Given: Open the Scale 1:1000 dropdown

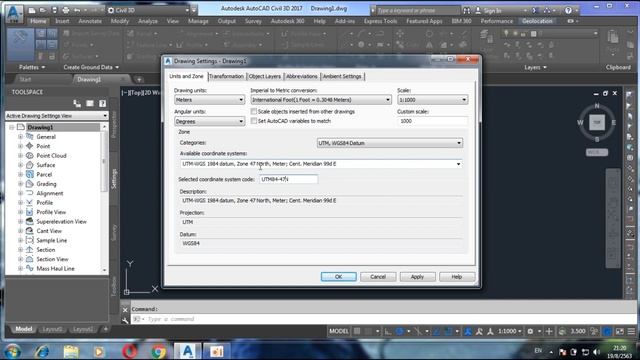Looking at the screenshot, I should point(432,100).
